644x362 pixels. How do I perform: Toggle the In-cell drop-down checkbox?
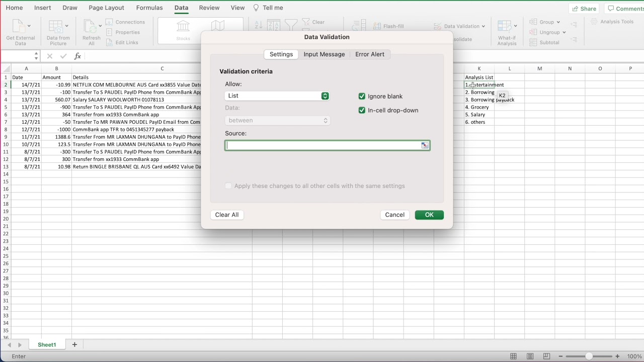[362, 110]
